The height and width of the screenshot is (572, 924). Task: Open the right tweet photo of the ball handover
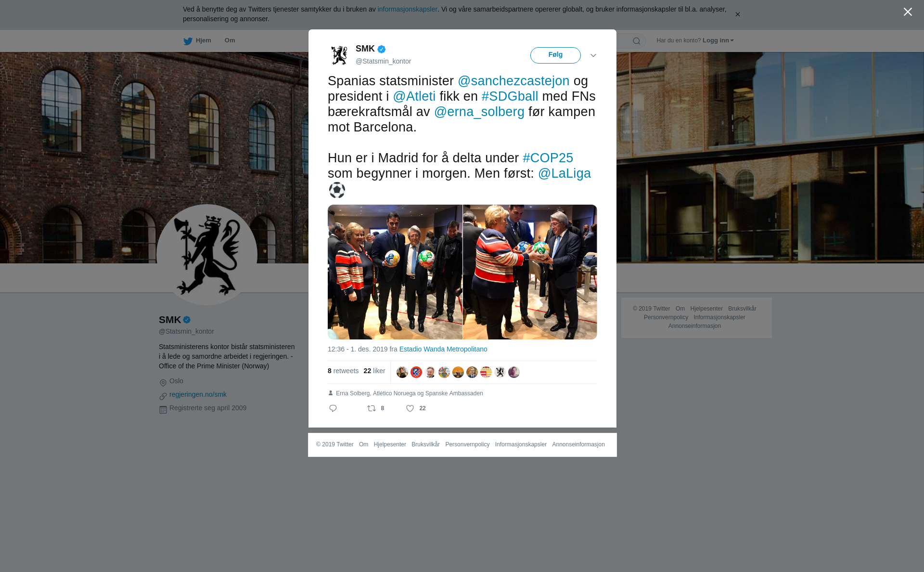(530, 272)
